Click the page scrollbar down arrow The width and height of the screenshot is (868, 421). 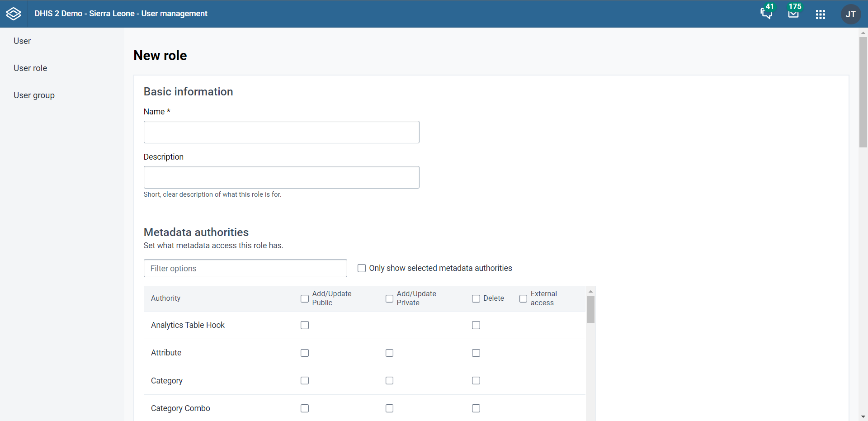coord(863,416)
